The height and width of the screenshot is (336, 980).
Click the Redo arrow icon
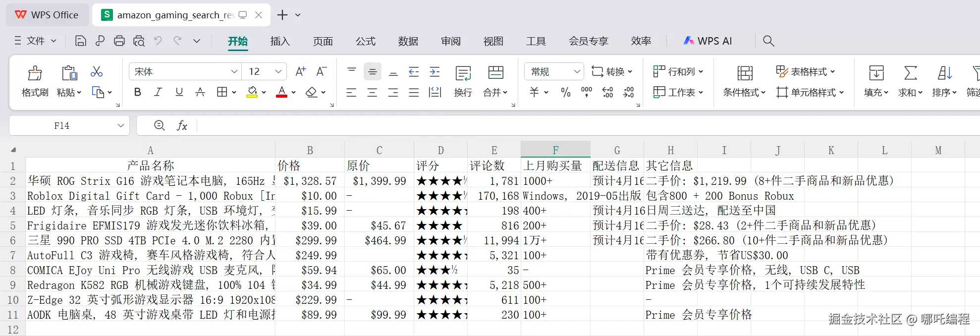(177, 41)
